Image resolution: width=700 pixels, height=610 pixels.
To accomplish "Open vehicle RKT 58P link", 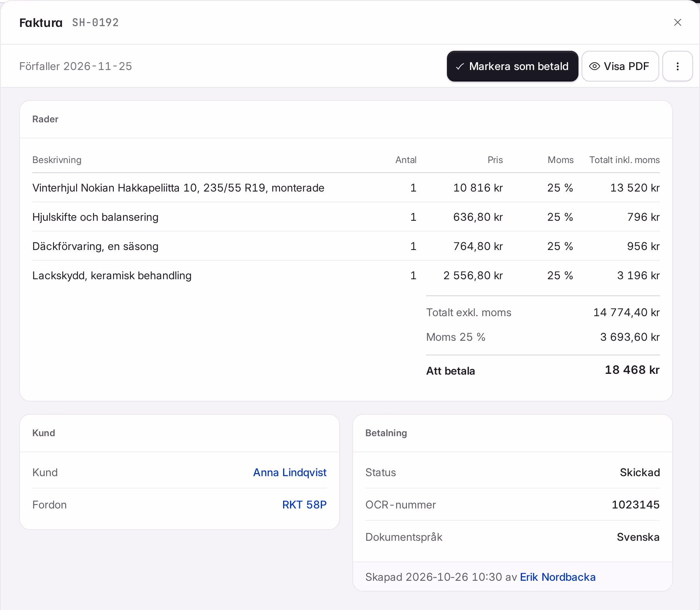I will [304, 505].
